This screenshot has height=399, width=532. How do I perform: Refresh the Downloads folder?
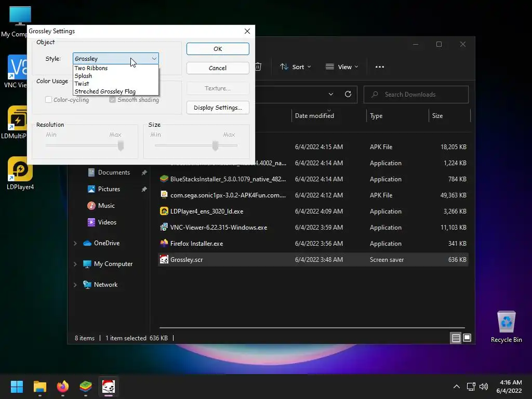(348, 95)
